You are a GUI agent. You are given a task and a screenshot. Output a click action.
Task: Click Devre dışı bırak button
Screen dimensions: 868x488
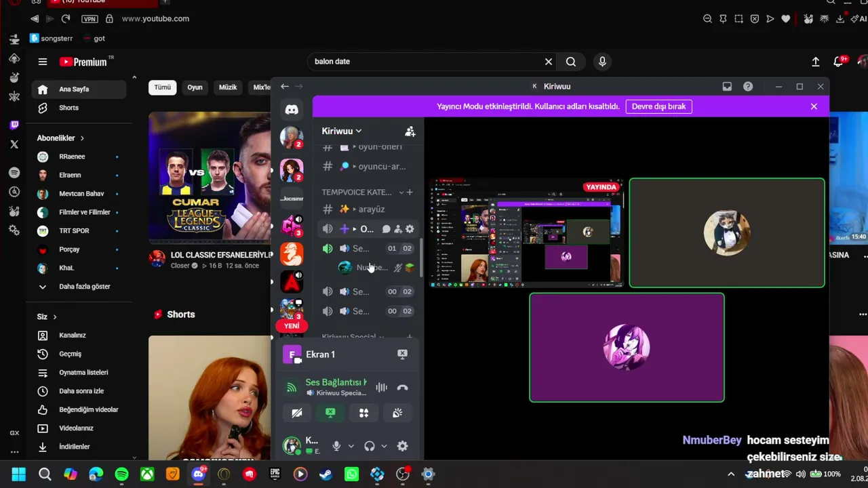coord(658,106)
